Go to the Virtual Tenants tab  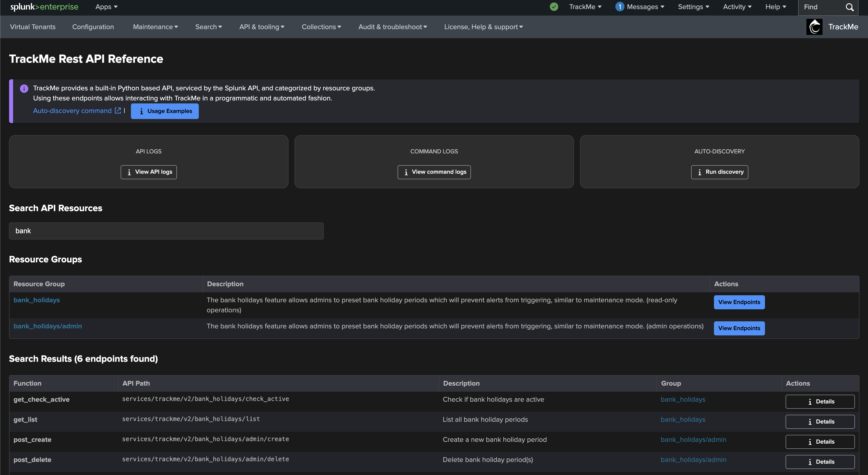[x=33, y=27]
